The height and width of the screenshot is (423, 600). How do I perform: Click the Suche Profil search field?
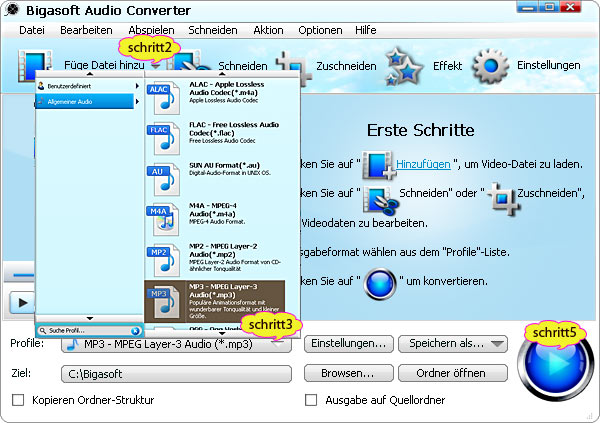click(x=90, y=331)
